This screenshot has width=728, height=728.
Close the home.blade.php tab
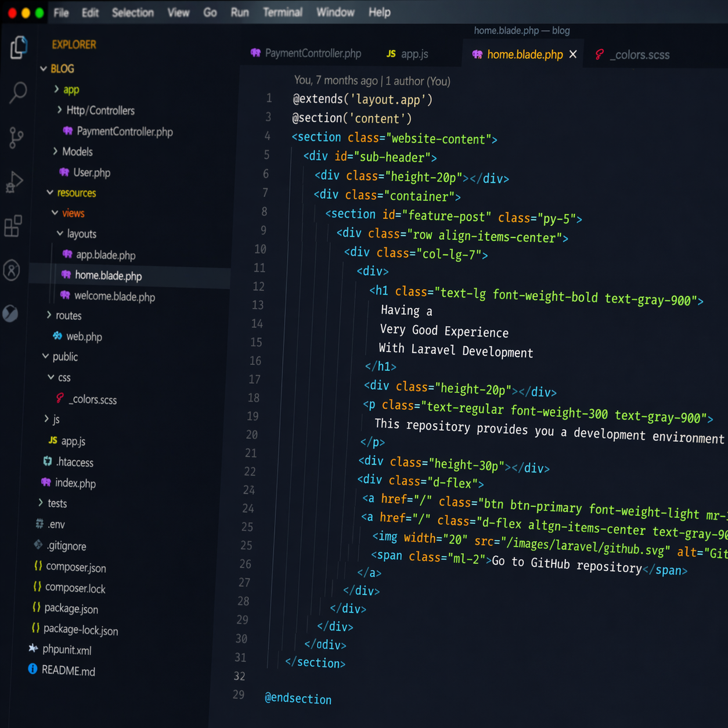(x=573, y=54)
